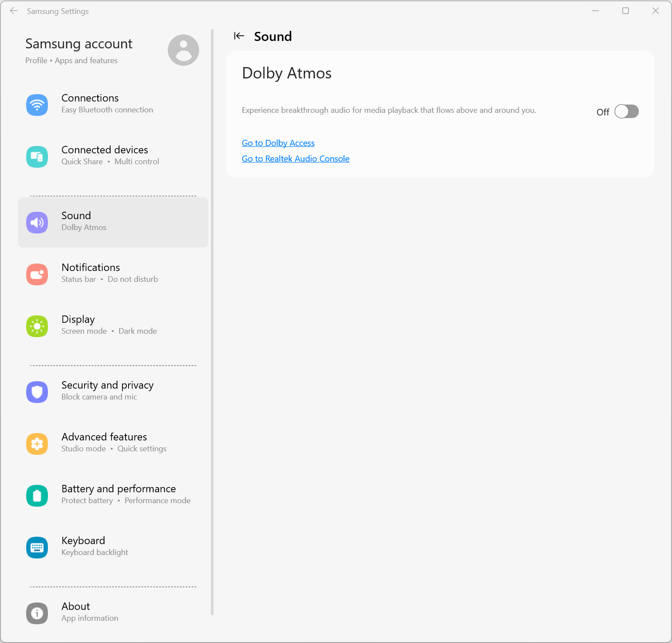Click the 'Status bar' subtitle text
The height and width of the screenshot is (643, 672).
(x=78, y=279)
